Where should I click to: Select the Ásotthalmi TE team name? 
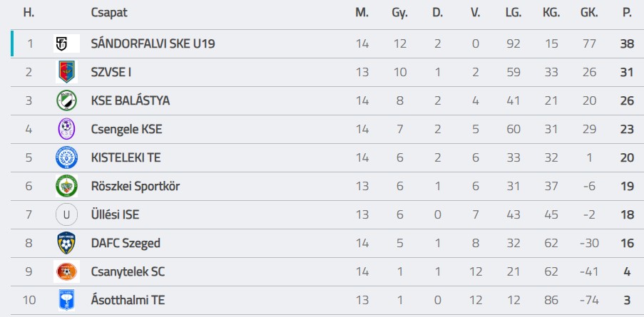tap(128, 300)
